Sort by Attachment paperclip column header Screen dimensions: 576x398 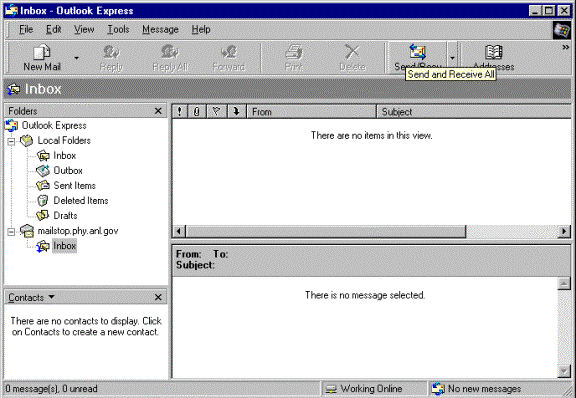click(x=197, y=111)
